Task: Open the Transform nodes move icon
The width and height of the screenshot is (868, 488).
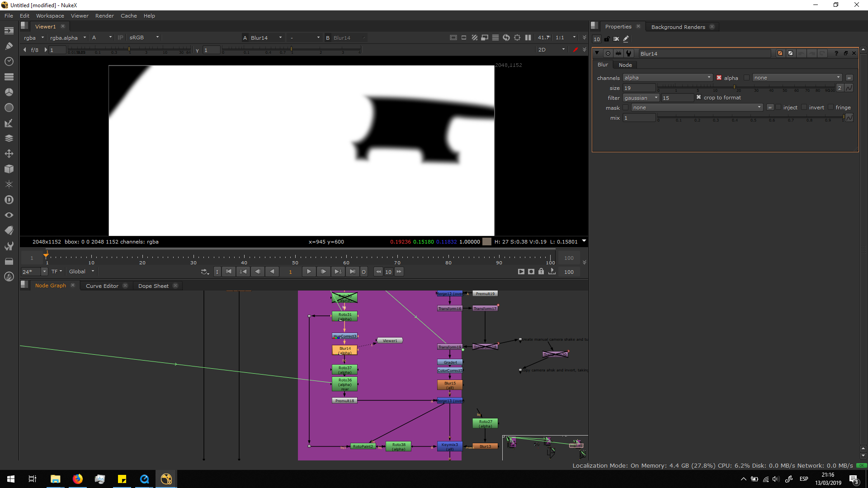Action: click(9, 154)
